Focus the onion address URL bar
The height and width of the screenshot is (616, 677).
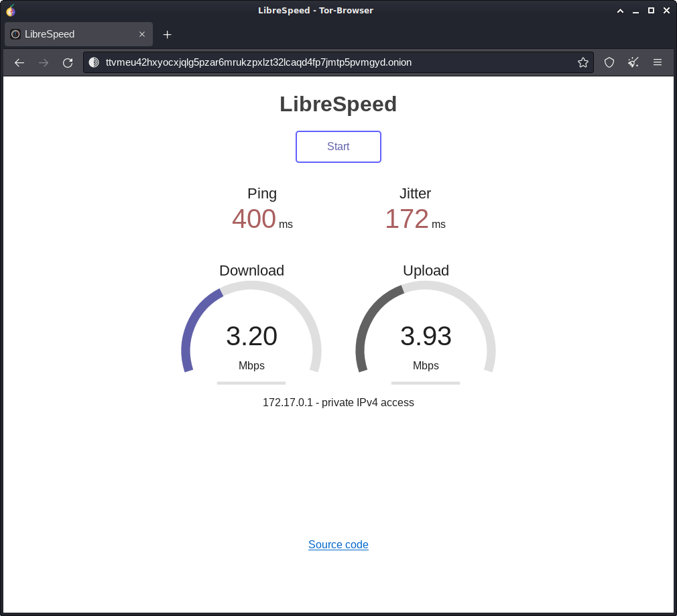(x=339, y=62)
